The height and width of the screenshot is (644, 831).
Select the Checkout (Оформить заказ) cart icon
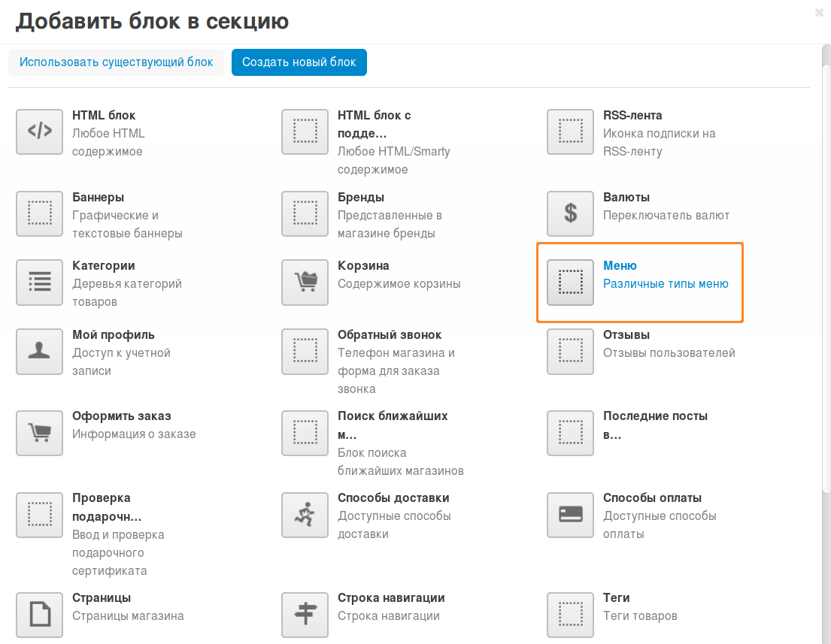click(39, 433)
